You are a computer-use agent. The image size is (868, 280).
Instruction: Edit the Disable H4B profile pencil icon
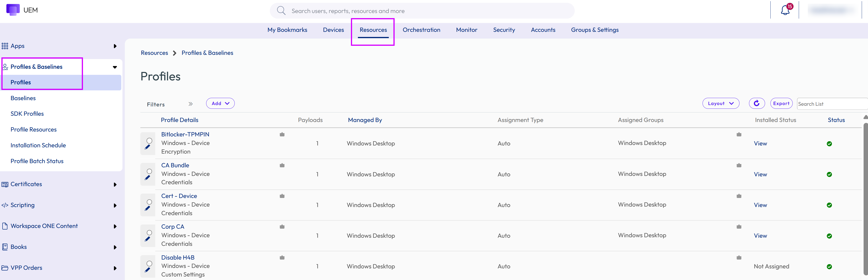tap(148, 270)
